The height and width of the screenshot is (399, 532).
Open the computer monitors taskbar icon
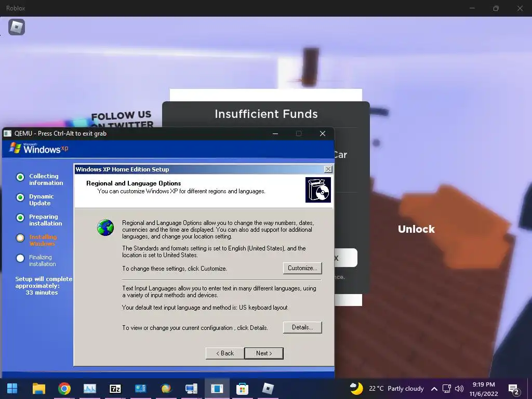click(191, 389)
